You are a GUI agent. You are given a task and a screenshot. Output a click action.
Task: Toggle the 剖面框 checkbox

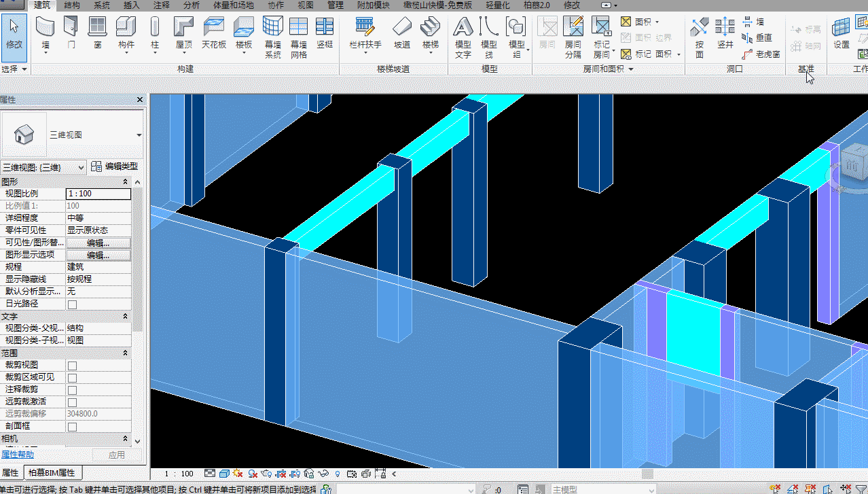point(72,427)
